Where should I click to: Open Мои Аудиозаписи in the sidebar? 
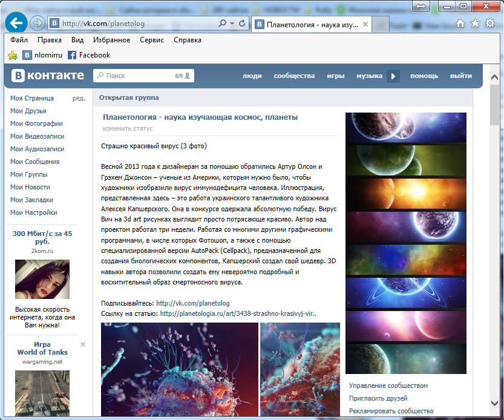pyautogui.click(x=38, y=149)
